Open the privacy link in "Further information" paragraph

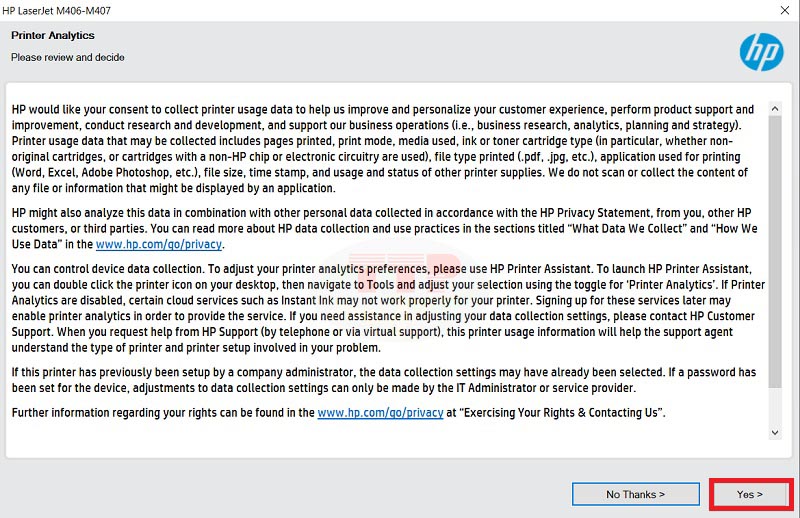[x=380, y=413]
